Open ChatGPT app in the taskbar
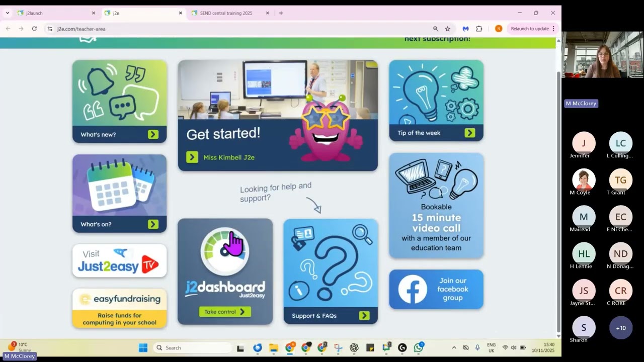The width and height of the screenshot is (644, 362). pos(354,347)
